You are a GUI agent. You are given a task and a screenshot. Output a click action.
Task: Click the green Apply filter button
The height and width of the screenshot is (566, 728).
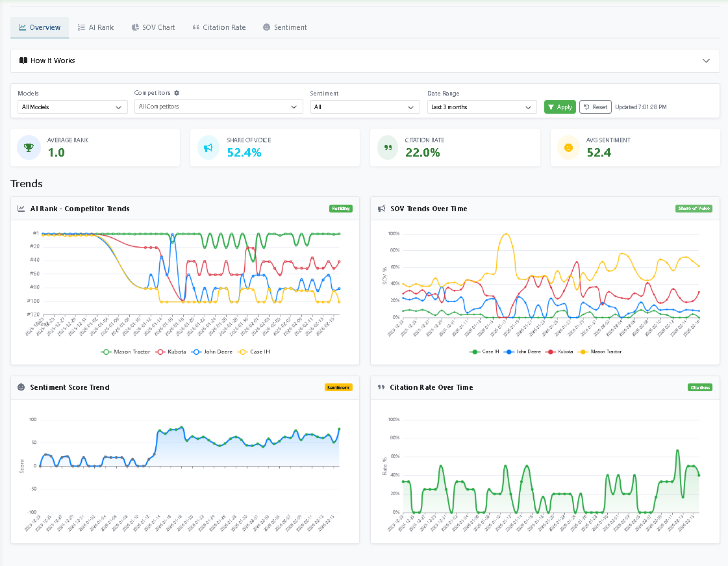[560, 107]
